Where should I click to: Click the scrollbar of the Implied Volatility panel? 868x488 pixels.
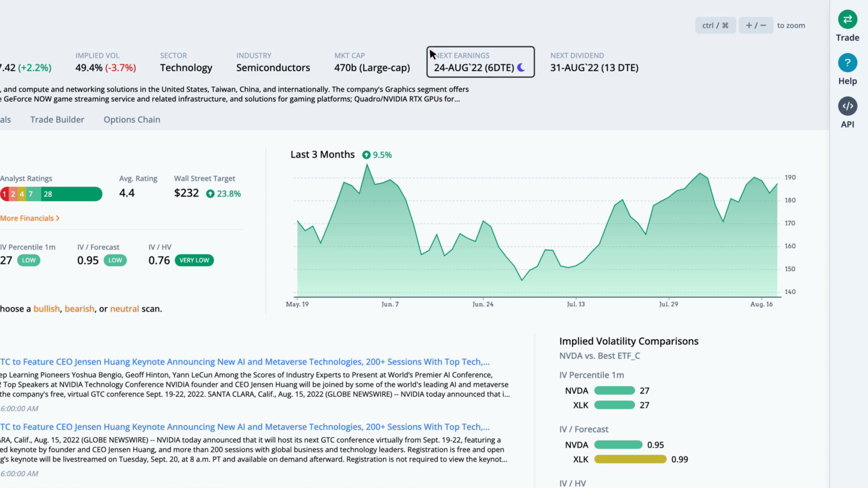(827, 410)
